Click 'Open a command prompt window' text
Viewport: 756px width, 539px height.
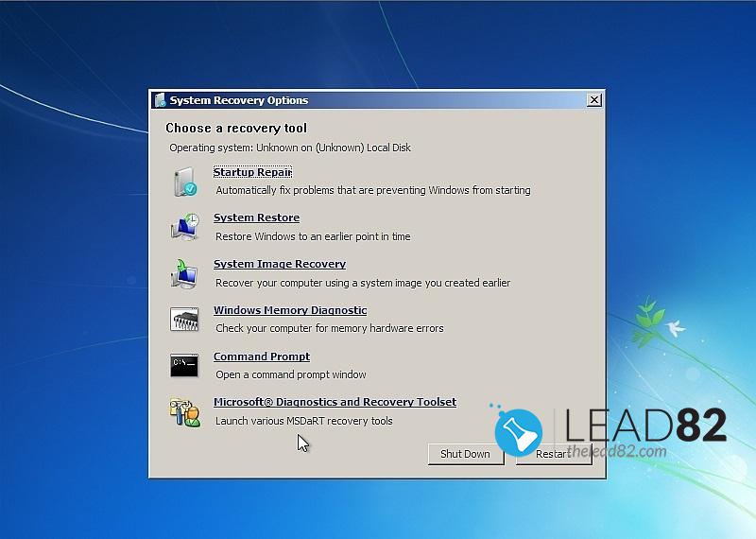click(x=291, y=374)
